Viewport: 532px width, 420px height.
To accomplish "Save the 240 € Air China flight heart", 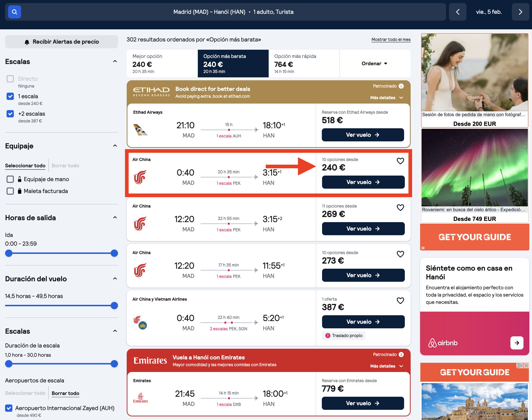I will [400, 161].
